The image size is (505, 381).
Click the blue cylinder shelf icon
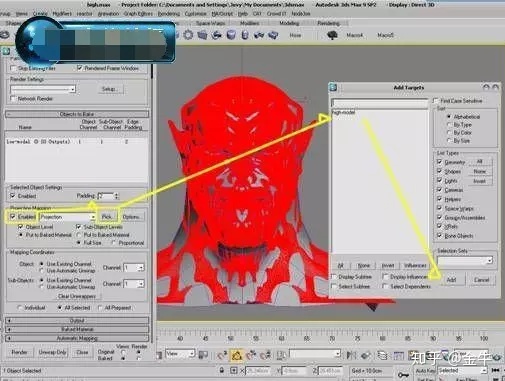pos(231,35)
